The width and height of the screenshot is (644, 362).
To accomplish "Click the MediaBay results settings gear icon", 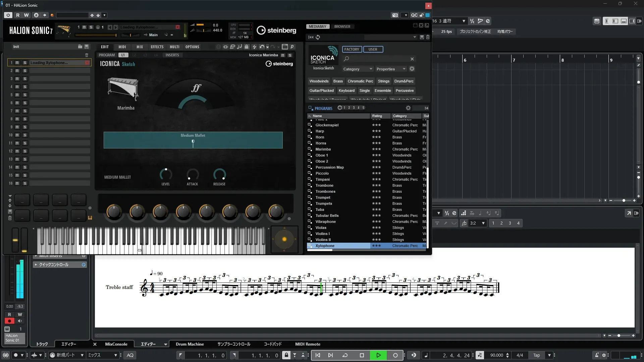I will coord(408,108).
